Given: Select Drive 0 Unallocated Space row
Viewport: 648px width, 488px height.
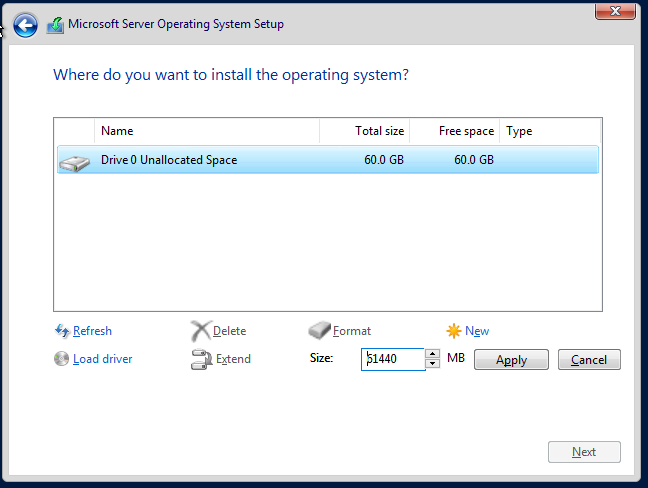Looking at the screenshot, I should click(x=328, y=159).
